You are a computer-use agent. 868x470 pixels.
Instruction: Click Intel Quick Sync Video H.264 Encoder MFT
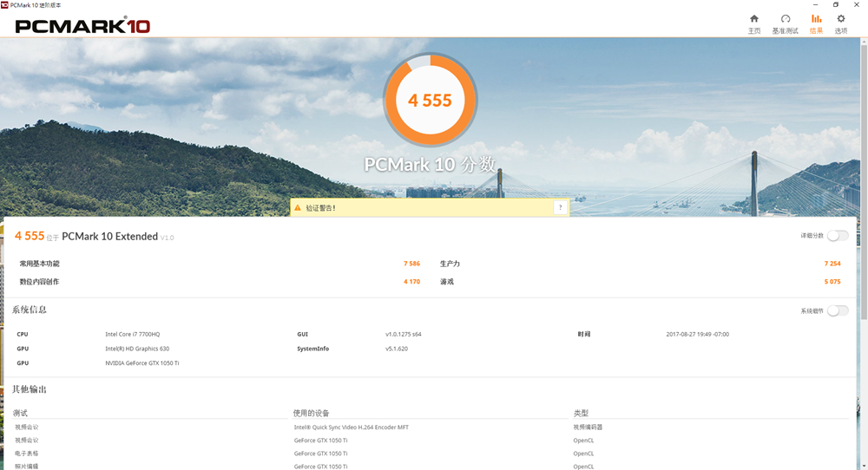[351, 428]
